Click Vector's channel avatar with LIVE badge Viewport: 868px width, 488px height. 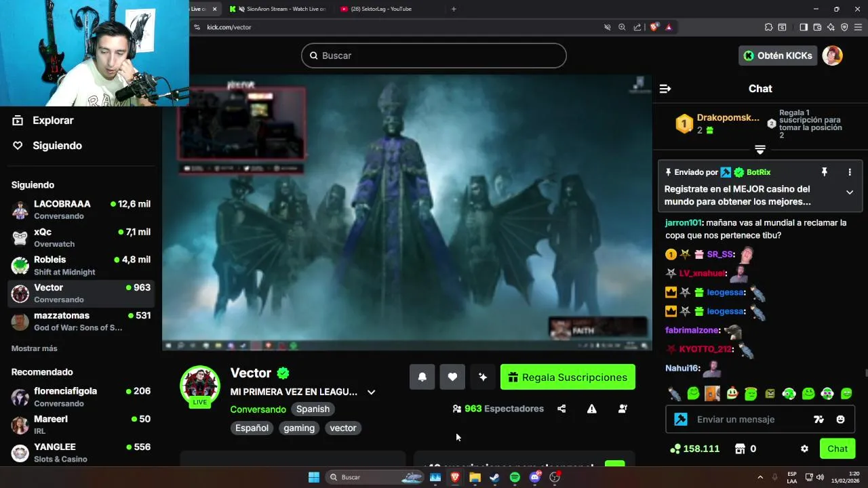(x=199, y=386)
